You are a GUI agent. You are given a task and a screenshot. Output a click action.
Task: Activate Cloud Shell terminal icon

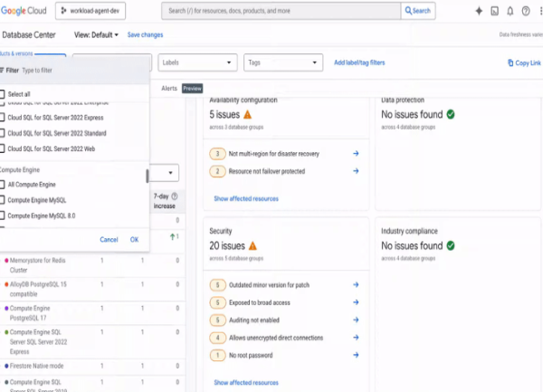click(494, 11)
